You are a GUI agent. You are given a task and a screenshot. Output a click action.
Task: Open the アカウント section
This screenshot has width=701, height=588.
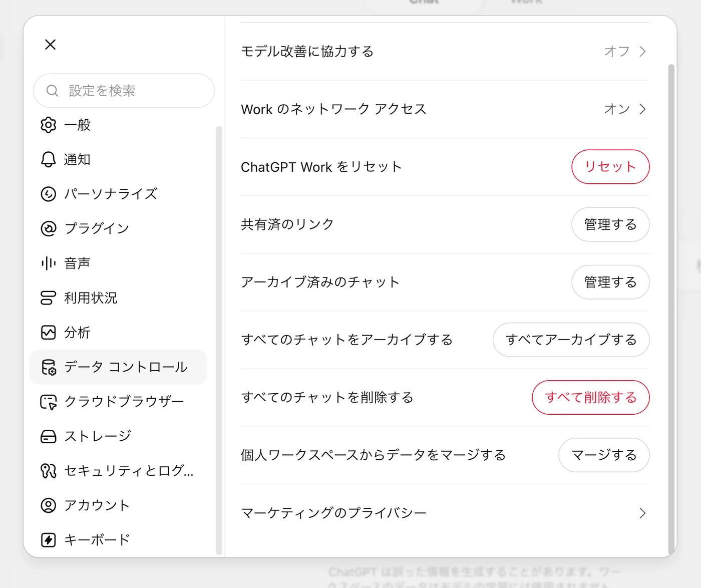tap(118, 505)
